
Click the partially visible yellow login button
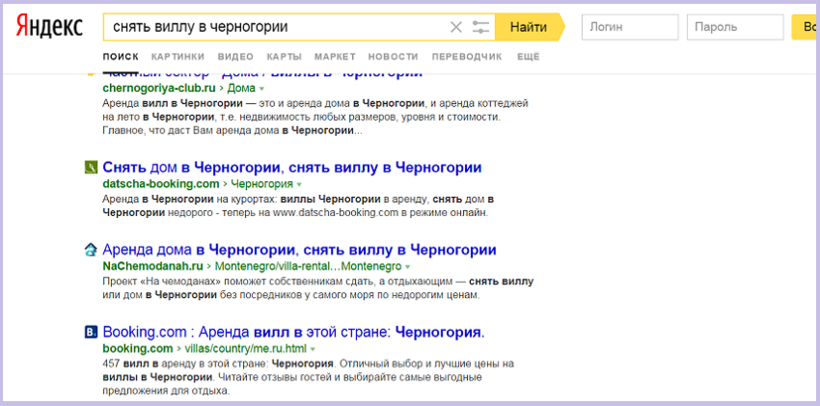[x=806, y=27]
